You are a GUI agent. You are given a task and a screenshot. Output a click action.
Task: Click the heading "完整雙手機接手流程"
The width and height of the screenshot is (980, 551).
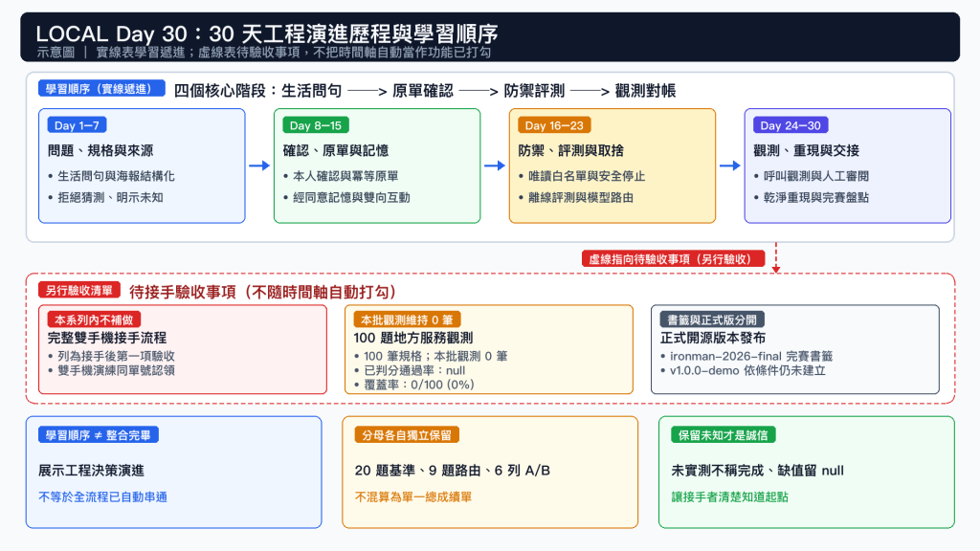[107, 338]
